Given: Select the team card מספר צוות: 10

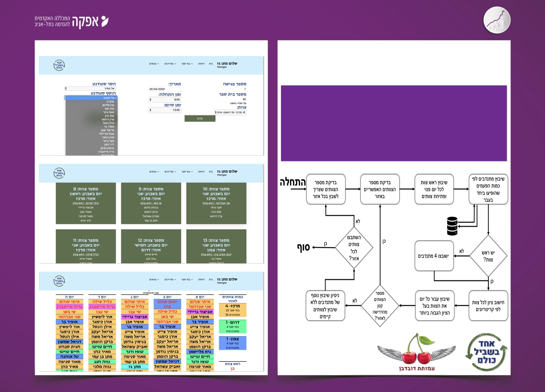Looking at the screenshot, I should pyautogui.click(x=216, y=203).
